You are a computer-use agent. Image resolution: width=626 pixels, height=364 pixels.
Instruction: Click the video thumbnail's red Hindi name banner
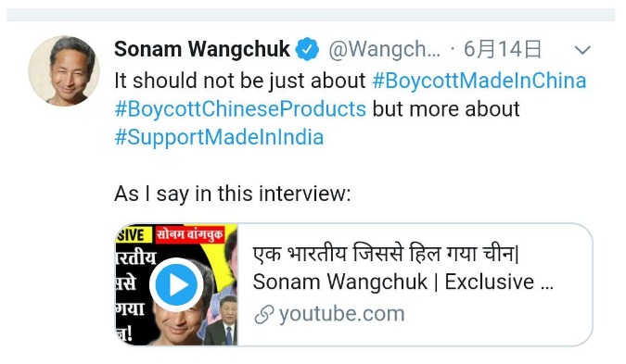189,234
